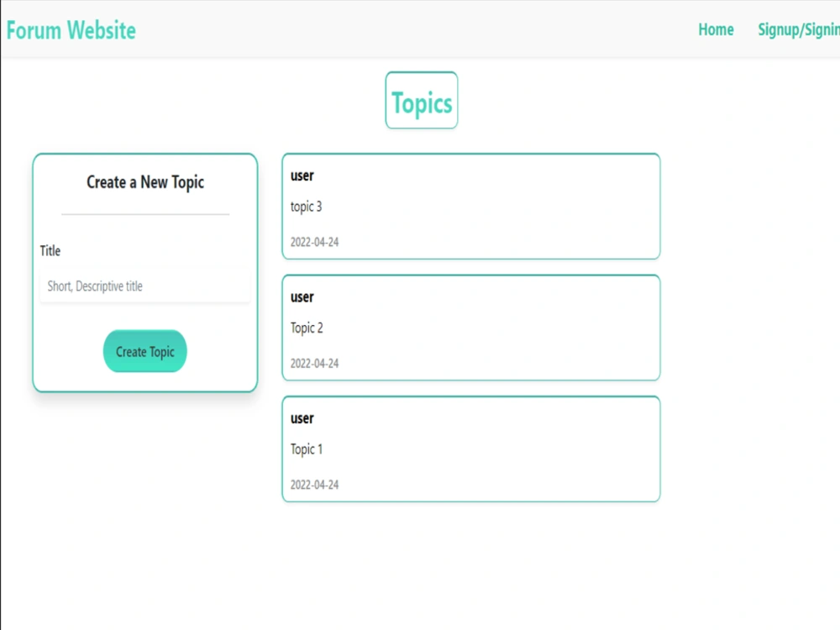Click the Create Topic button
Screen dimensions: 840x630
[x=144, y=351]
